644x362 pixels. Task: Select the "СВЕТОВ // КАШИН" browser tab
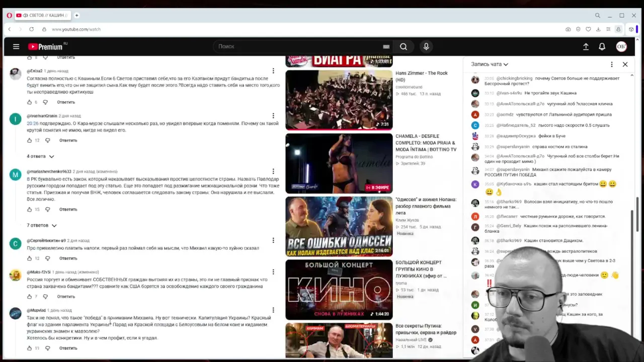tap(43, 16)
